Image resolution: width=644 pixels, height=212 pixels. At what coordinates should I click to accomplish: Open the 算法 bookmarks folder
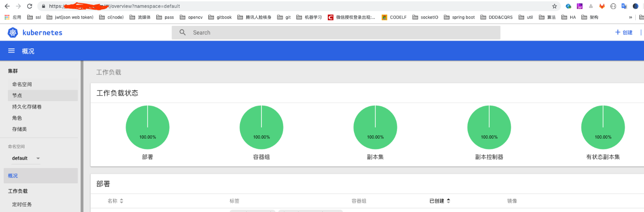[x=547, y=17]
